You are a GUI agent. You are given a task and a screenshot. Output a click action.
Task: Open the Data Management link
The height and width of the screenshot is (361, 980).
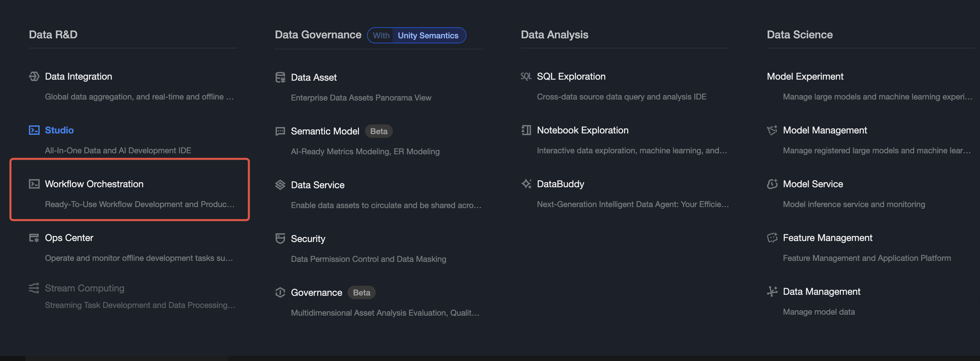[821, 291]
